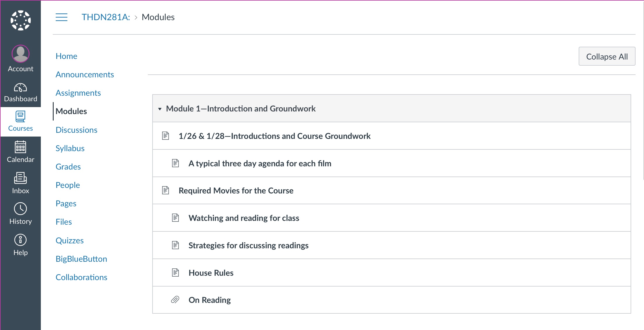Open the Calendar icon
This screenshot has width=644, height=330.
20,147
